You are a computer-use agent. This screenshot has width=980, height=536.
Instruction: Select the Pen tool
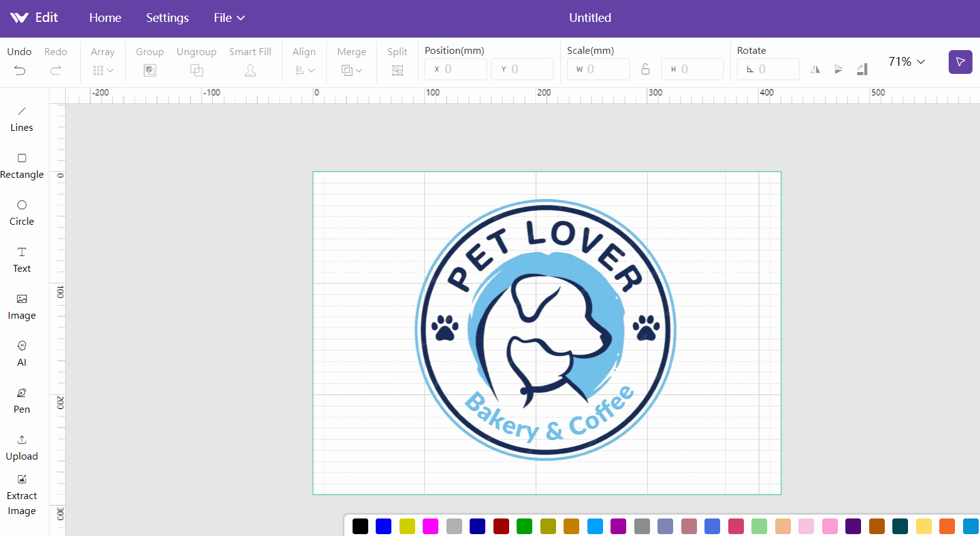(x=21, y=401)
